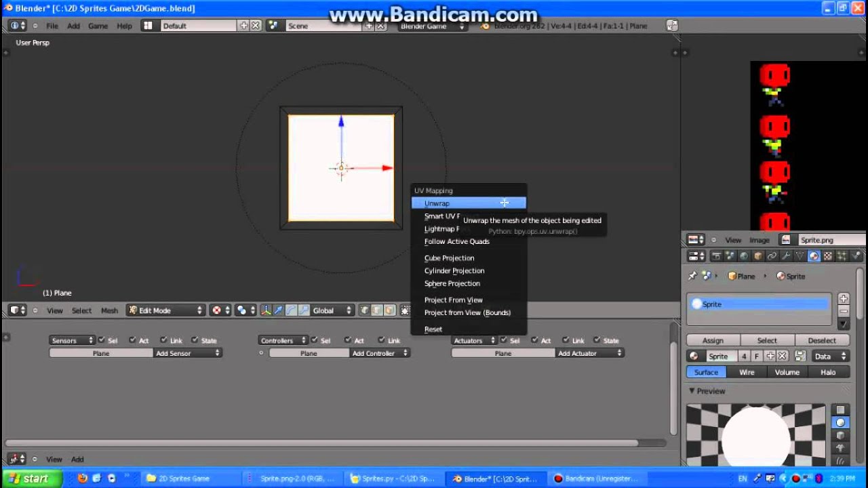The height and width of the screenshot is (488, 868).
Task: Open the Add Sensor dropdown
Action: click(x=188, y=353)
